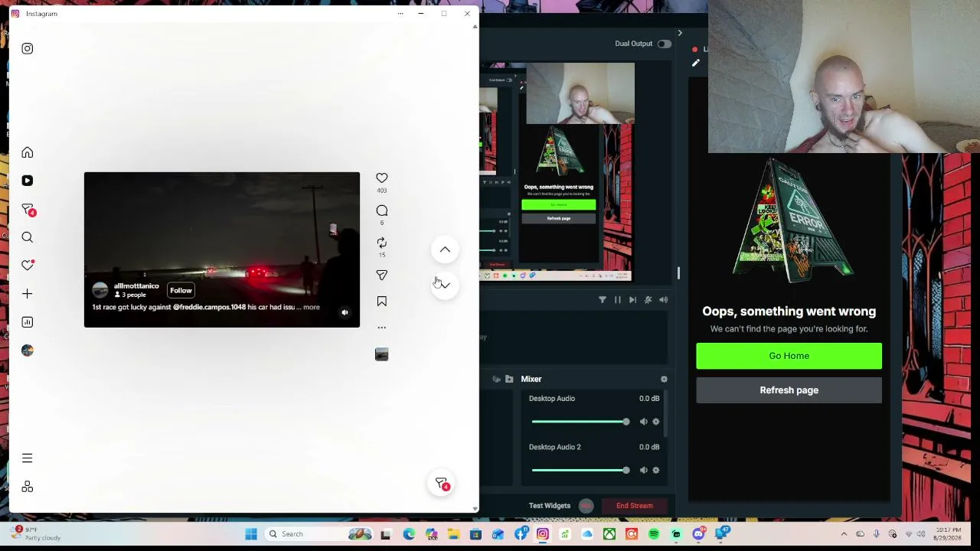
Task: Open the @freddie.campos.1048 mention
Action: (x=209, y=308)
